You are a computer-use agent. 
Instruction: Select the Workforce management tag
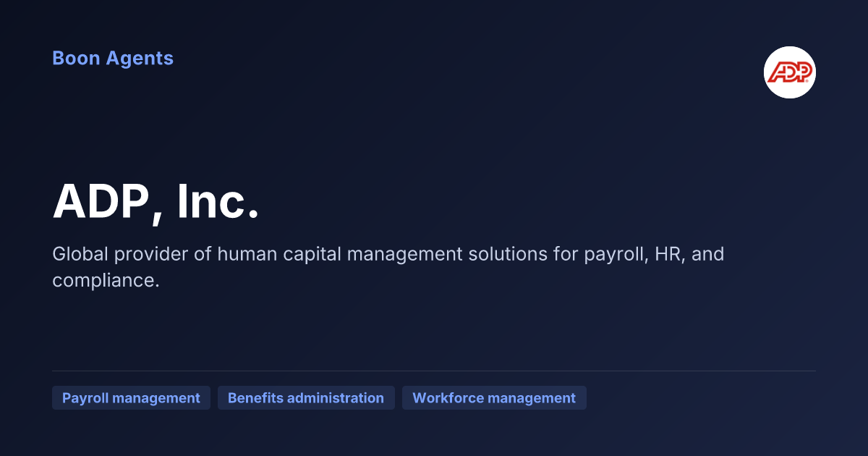pyautogui.click(x=494, y=398)
